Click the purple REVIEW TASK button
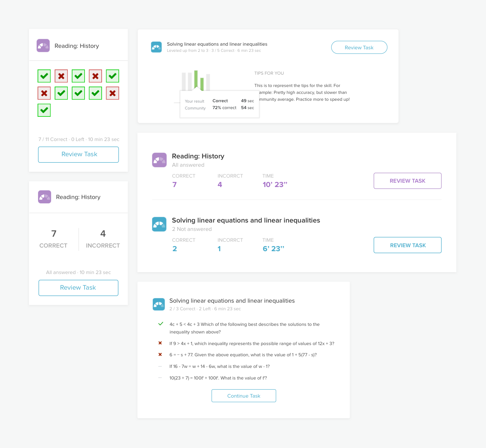 pyautogui.click(x=408, y=181)
